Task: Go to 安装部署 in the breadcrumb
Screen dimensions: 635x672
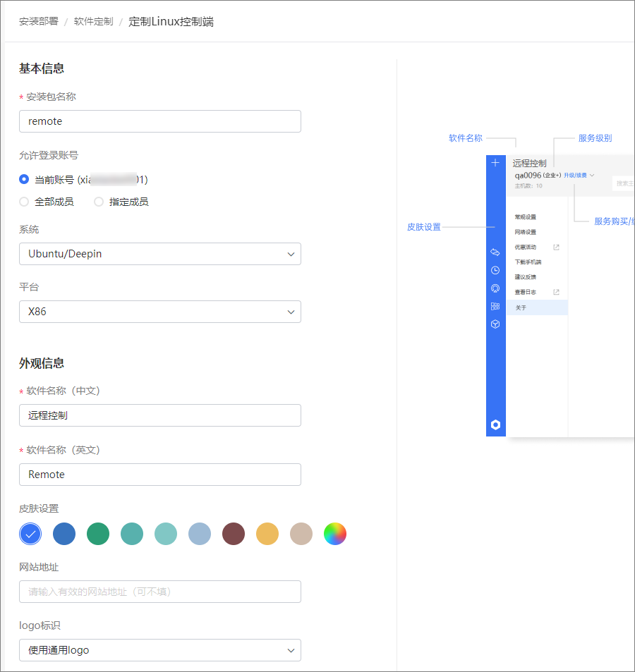Action: point(39,22)
